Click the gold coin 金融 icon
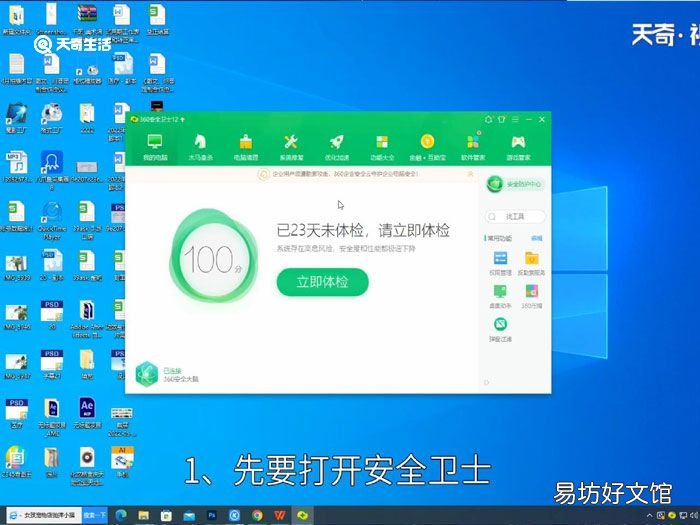700x525 pixels. [427, 142]
